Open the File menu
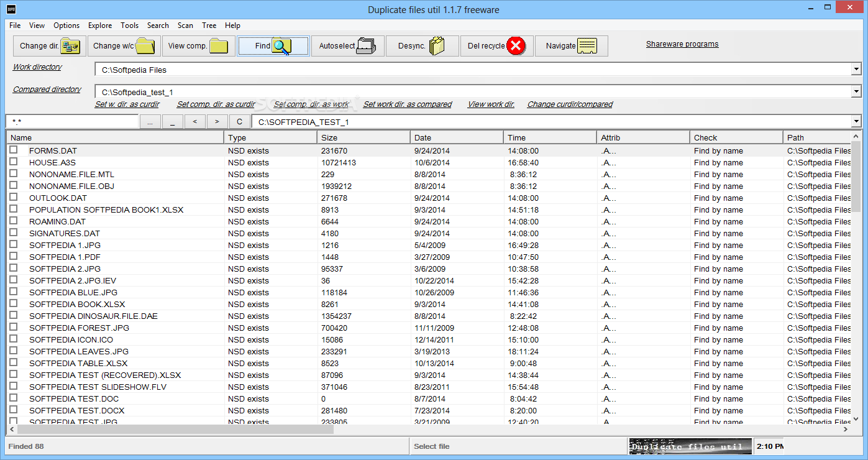The image size is (868, 460). point(15,25)
